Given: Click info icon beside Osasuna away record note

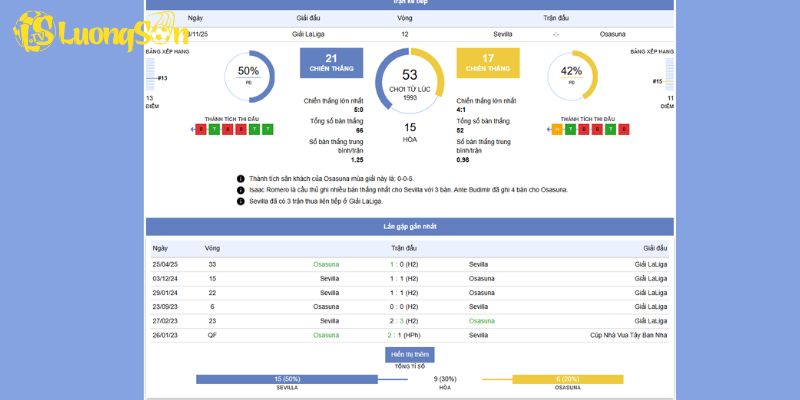Looking at the screenshot, I should pyautogui.click(x=241, y=179).
